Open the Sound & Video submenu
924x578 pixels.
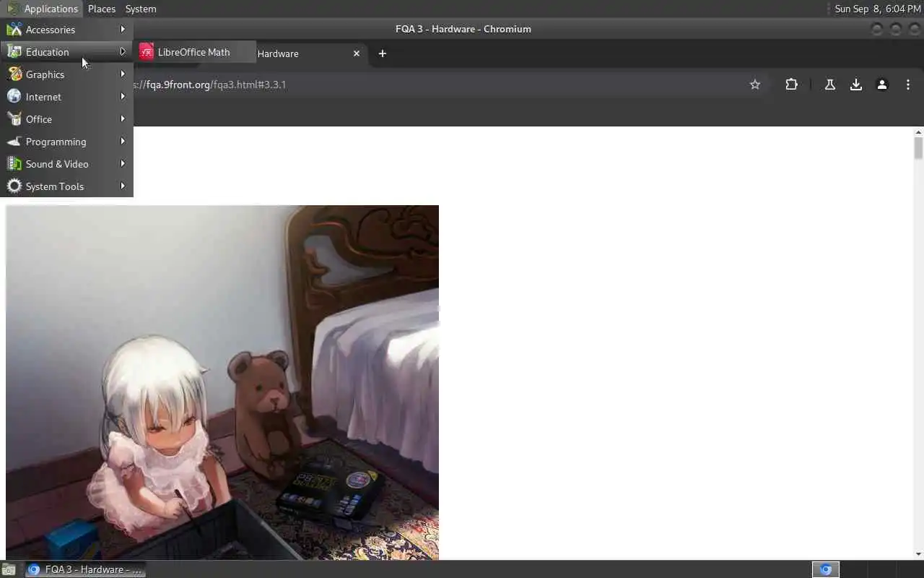[66, 164]
